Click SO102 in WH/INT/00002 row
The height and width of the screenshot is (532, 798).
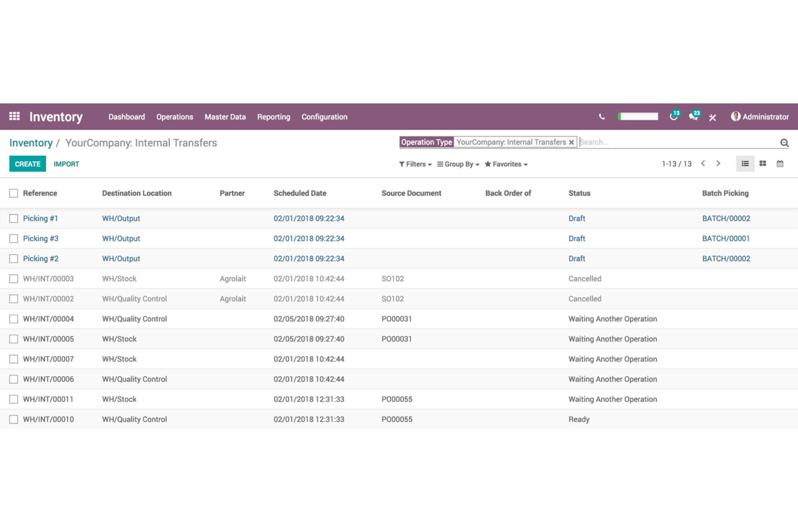point(393,299)
